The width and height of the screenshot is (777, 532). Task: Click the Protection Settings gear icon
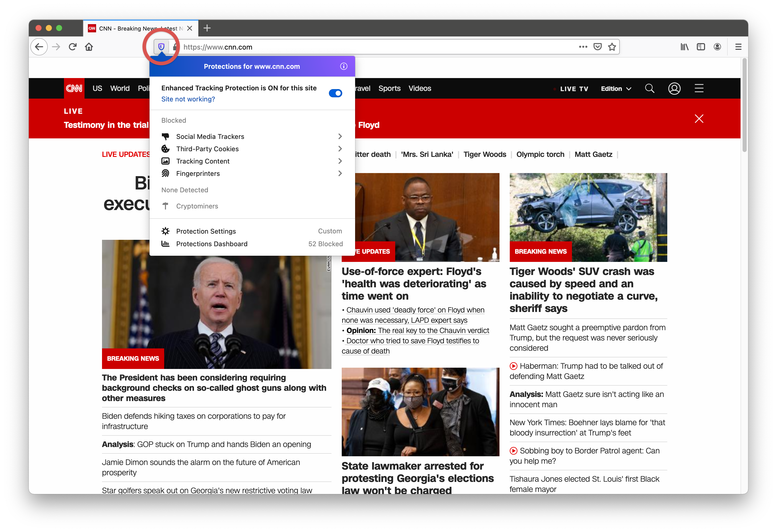point(165,231)
